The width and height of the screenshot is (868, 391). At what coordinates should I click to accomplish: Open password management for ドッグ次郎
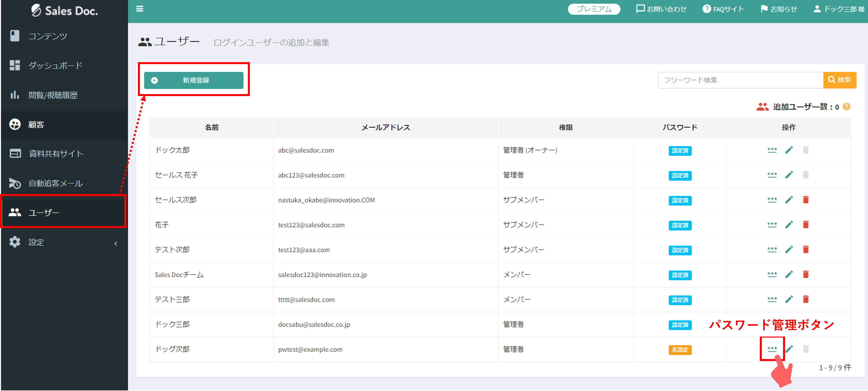[772, 349]
